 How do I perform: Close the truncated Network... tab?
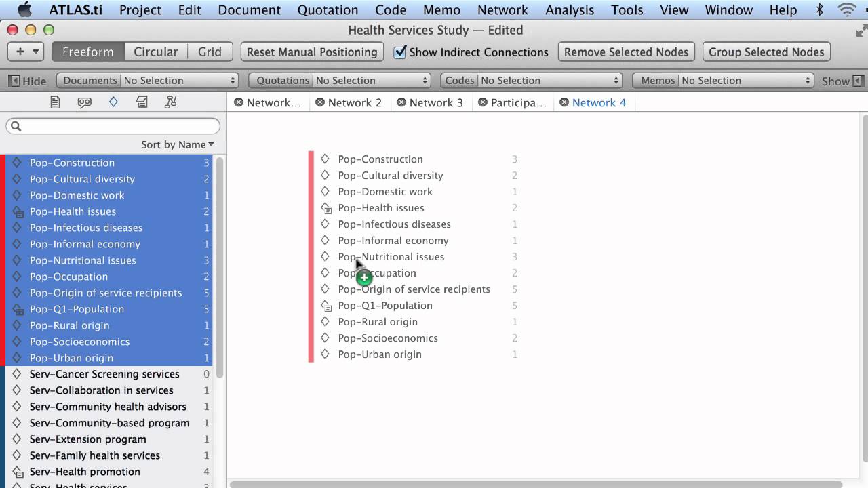coord(239,102)
